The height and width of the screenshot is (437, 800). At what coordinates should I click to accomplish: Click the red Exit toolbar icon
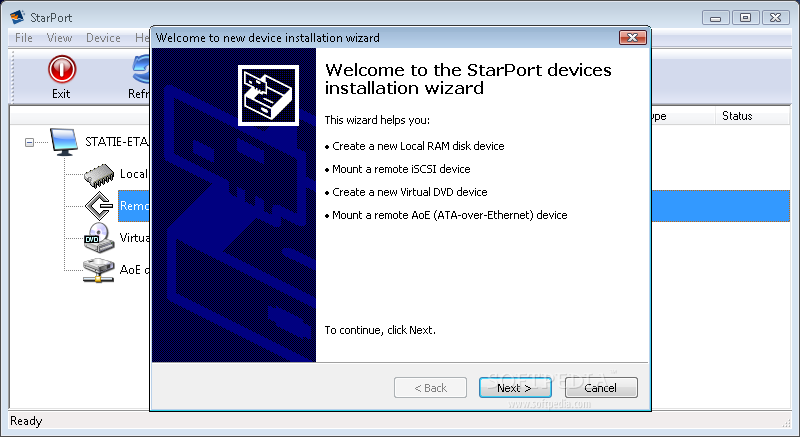tap(62, 69)
